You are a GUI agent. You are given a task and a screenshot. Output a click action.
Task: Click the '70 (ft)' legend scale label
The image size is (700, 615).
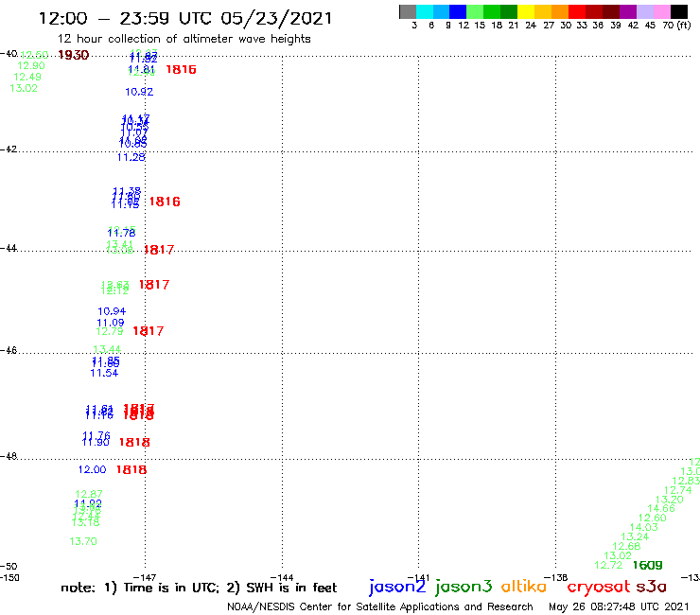[x=676, y=26]
